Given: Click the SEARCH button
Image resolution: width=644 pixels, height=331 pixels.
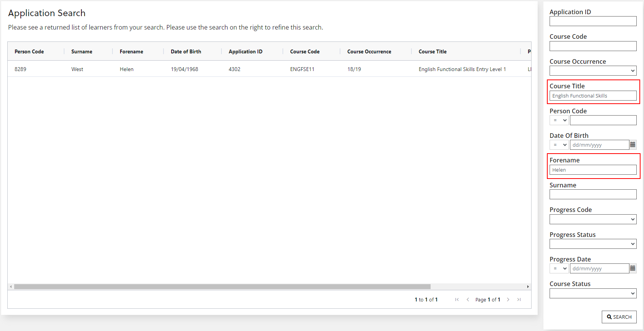Looking at the screenshot, I should [x=619, y=317].
